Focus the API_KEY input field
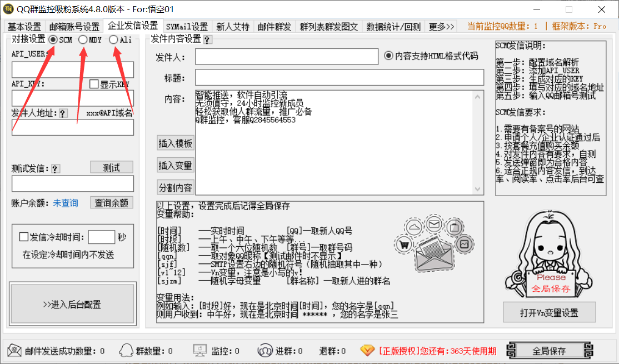Screen dimensions: 619x364 [73, 98]
